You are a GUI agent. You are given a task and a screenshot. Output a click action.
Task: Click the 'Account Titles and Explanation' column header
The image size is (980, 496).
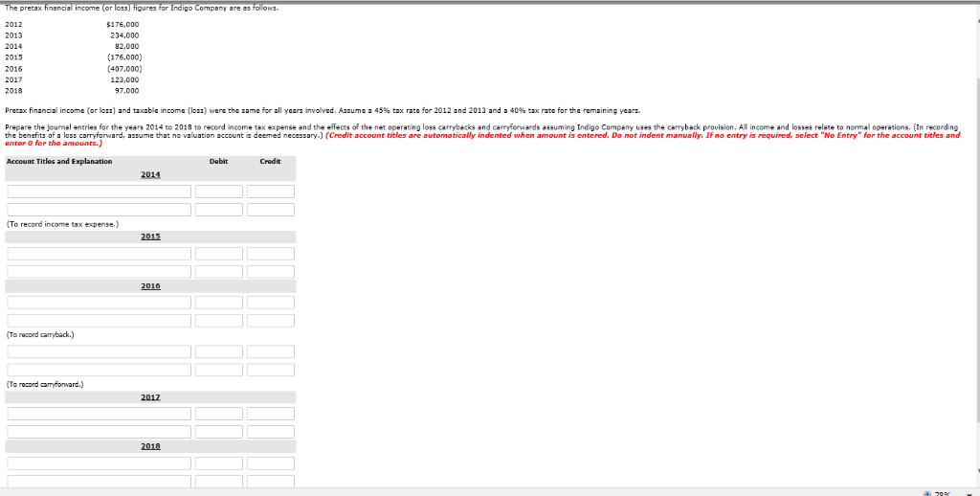click(x=59, y=162)
